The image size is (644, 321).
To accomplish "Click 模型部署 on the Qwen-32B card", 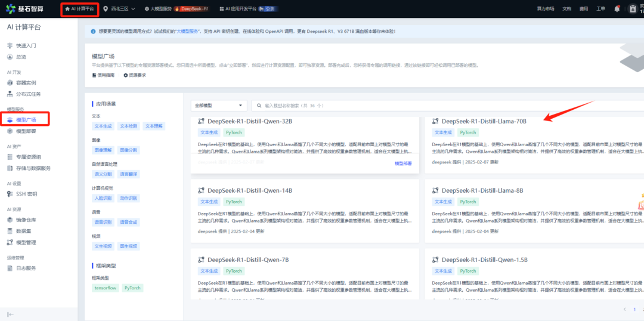I will pyautogui.click(x=403, y=163).
